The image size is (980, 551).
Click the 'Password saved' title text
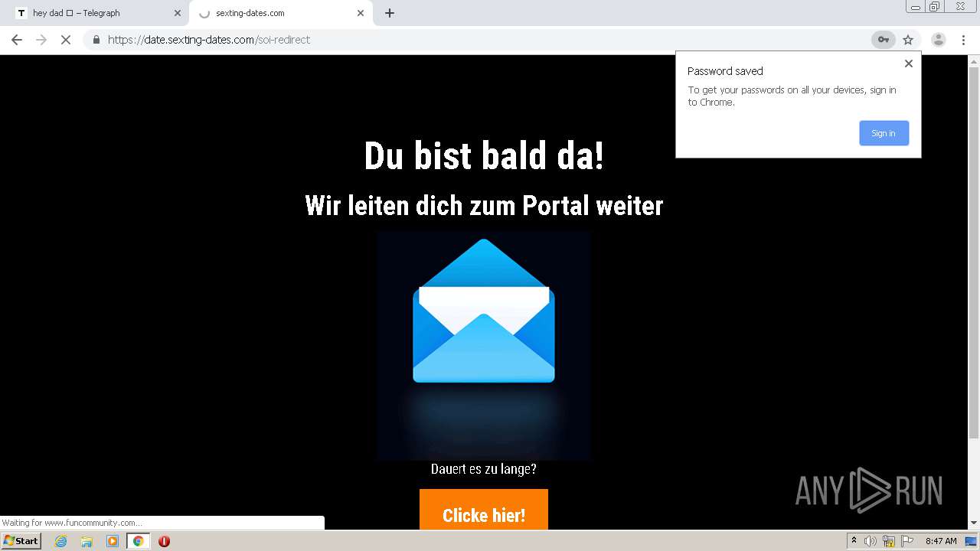[725, 71]
